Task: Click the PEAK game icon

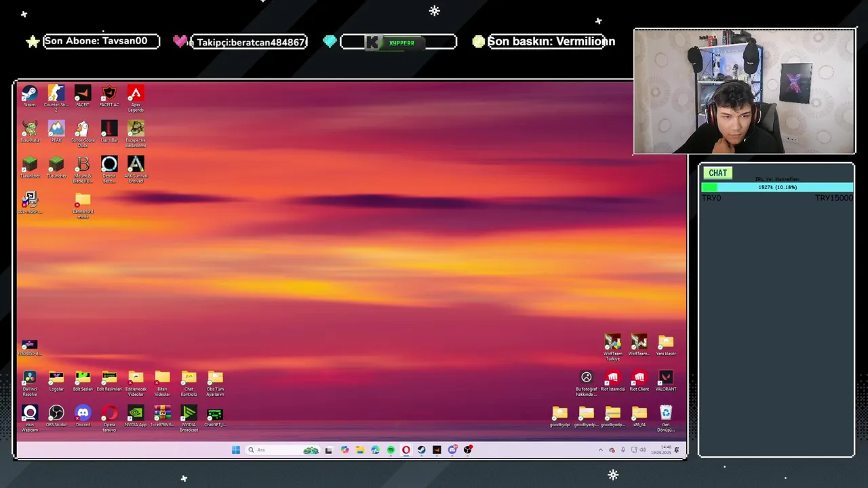Action: [x=56, y=131]
